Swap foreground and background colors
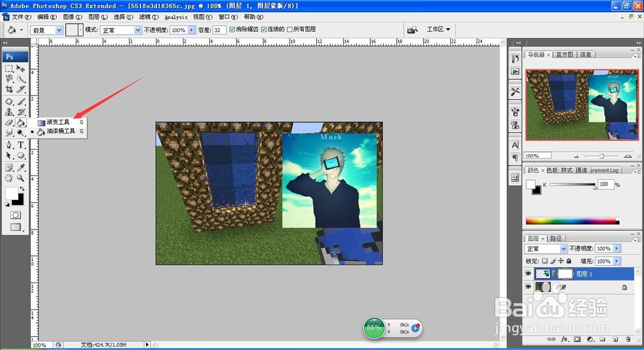The width and height of the screenshot is (644, 350). tap(22, 189)
